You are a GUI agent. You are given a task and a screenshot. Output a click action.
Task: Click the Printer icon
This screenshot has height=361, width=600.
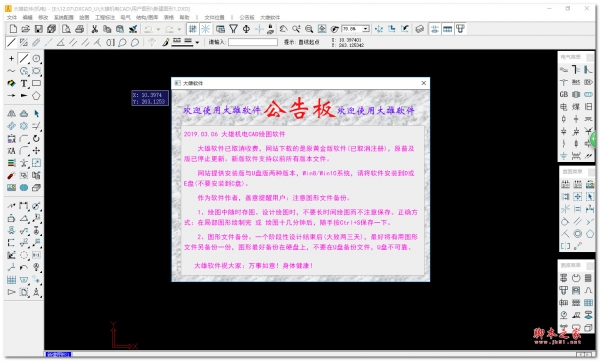tap(79, 29)
